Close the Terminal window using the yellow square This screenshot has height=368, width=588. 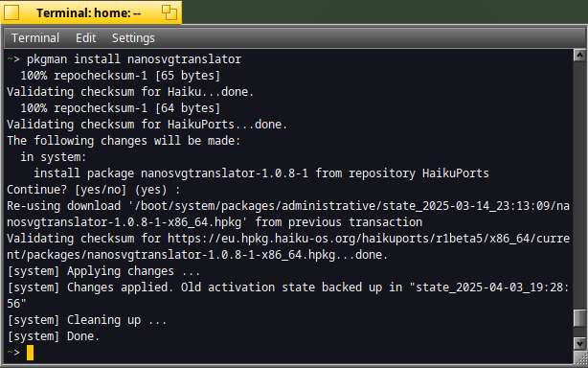(x=11, y=12)
